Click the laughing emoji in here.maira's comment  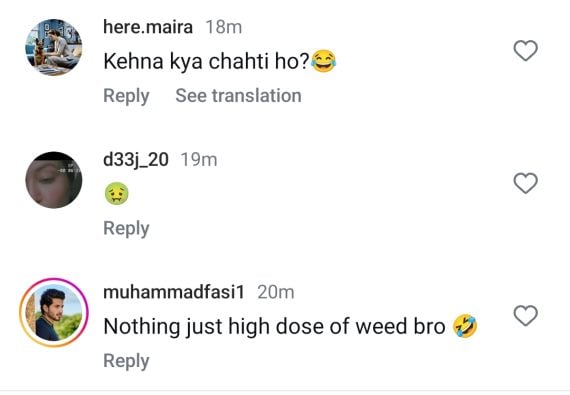[324, 61]
